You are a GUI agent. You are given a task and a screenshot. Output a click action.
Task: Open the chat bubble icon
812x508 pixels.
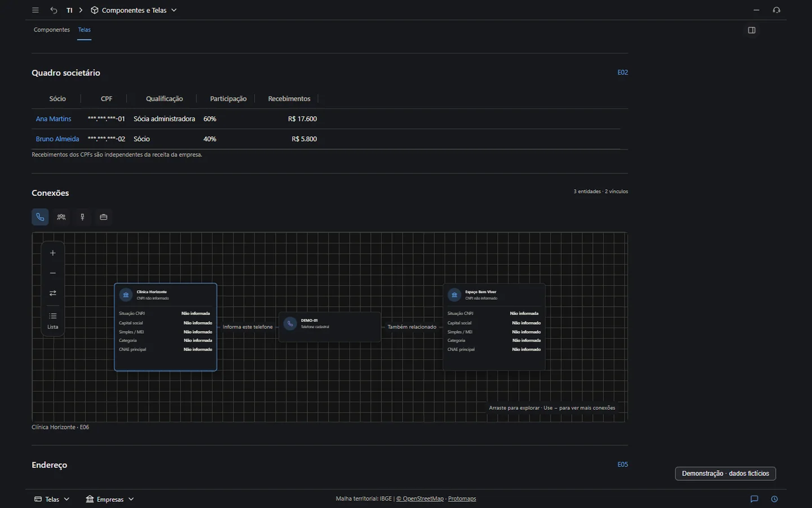coord(754,499)
